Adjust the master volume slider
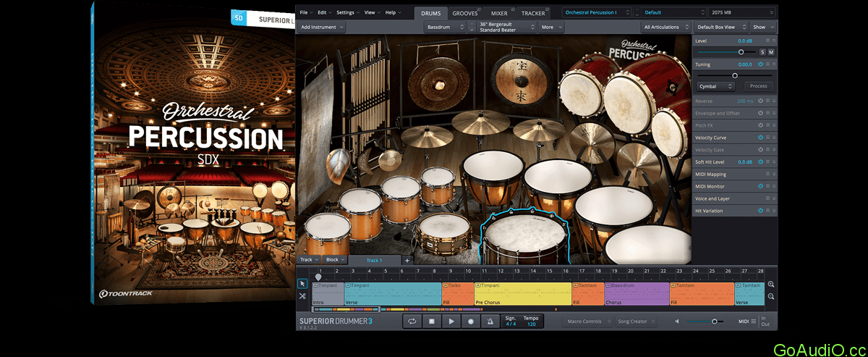868x357 pixels. click(714, 322)
